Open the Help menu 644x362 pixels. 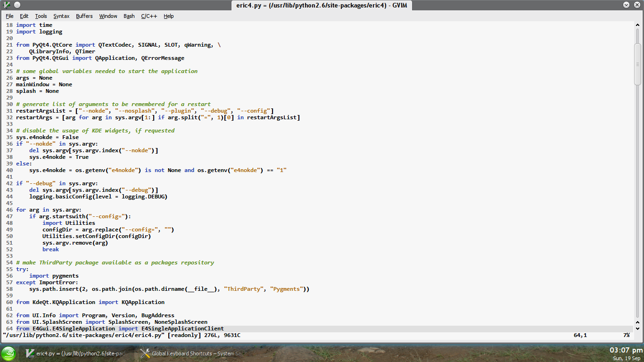pos(169,16)
